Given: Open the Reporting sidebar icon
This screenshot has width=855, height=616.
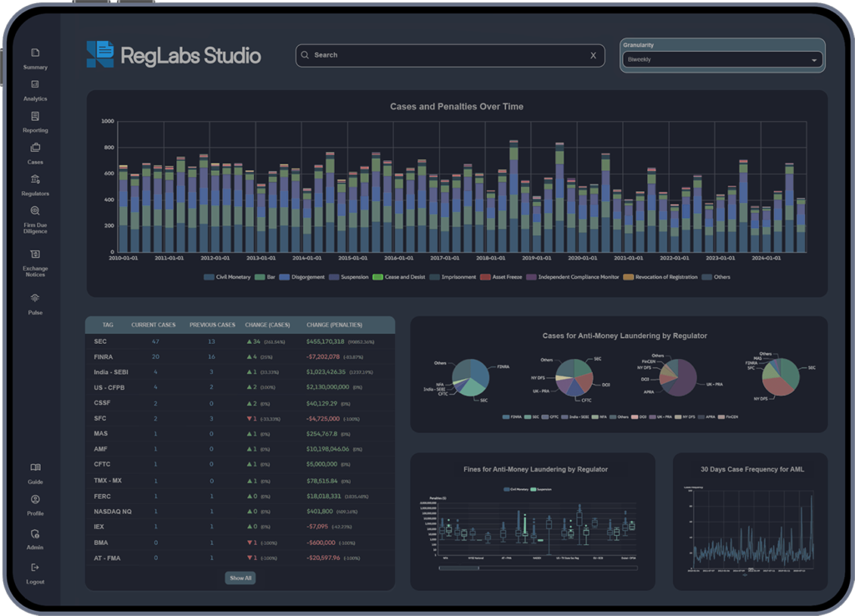Looking at the screenshot, I should (35, 116).
